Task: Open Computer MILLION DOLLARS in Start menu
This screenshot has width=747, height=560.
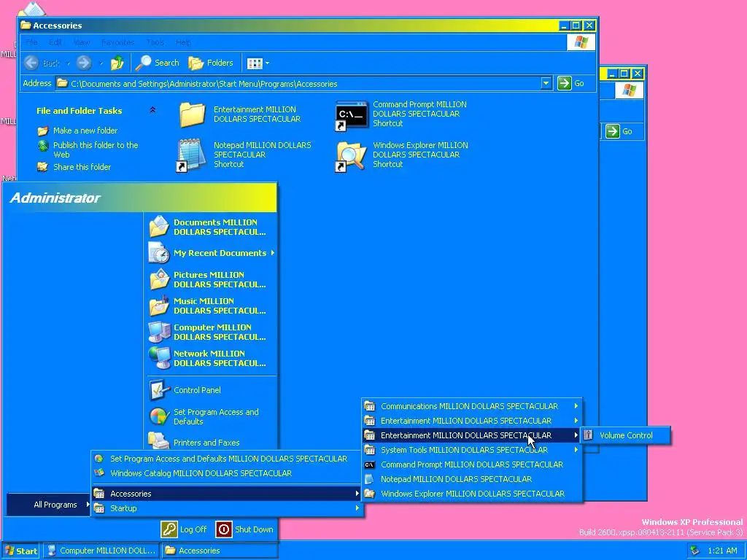Action: (212, 332)
